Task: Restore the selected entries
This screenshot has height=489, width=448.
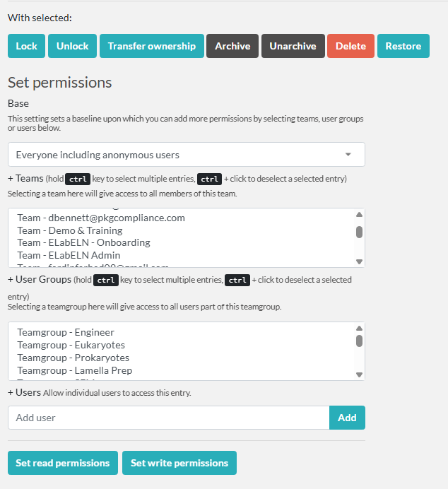Action: (403, 46)
